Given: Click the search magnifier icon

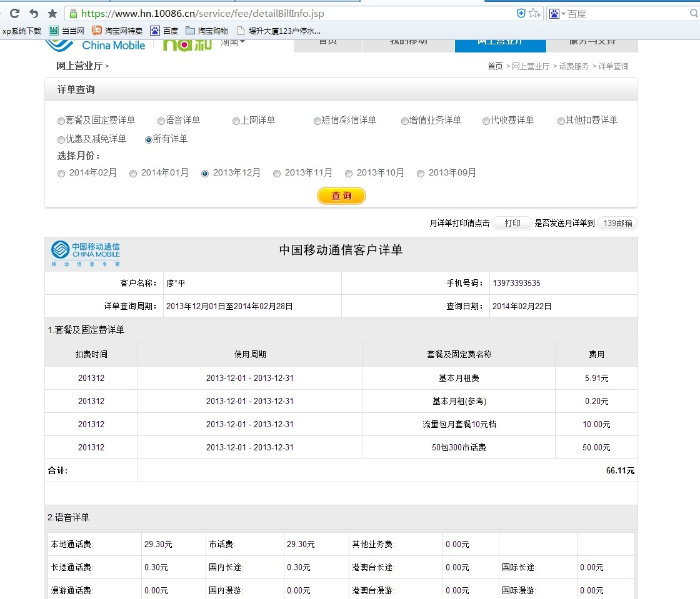Looking at the screenshot, I should coord(693,13).
